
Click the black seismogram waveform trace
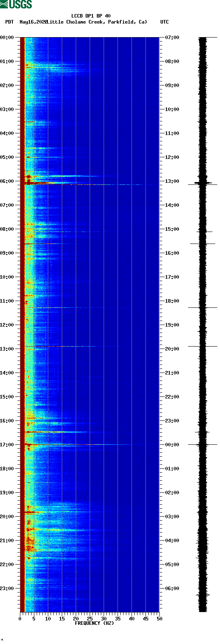(x=203, y=325)
